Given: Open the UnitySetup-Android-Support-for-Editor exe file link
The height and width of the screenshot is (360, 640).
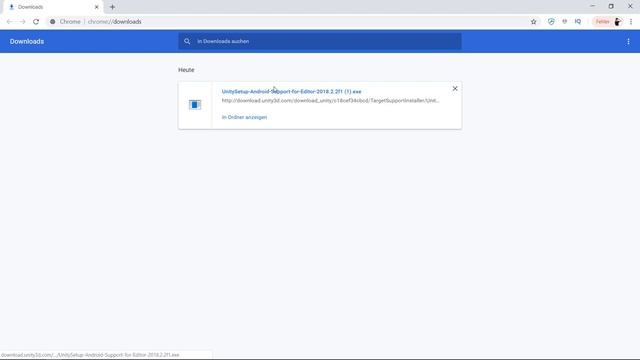Looking at the screenshot, I should 291,91.
